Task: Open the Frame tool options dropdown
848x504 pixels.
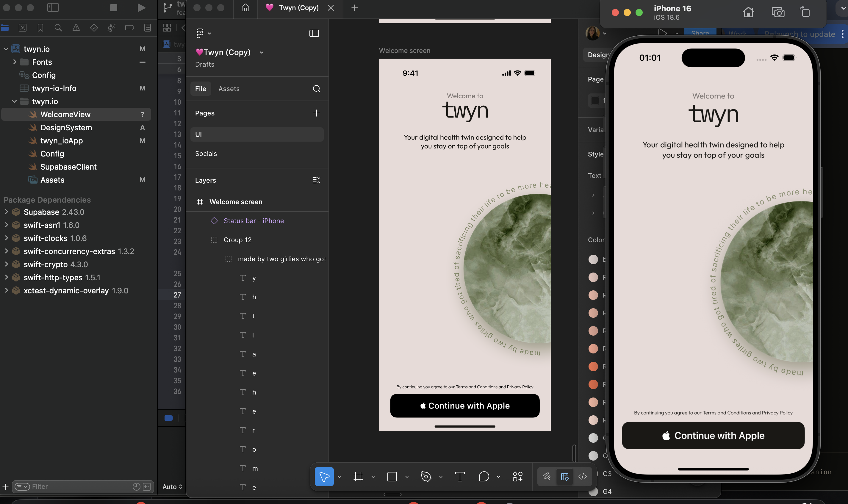Action: pyautogui.click(x=373, y=477)
